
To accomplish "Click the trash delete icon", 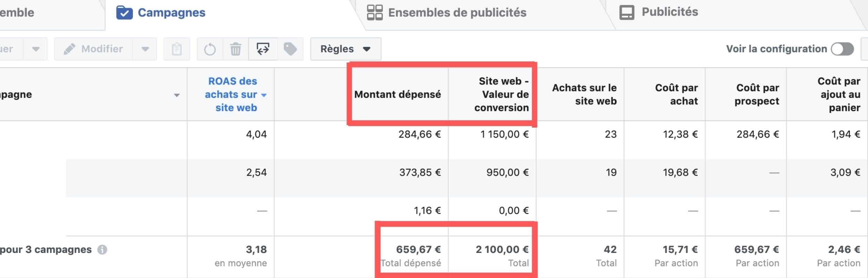I will coord(235,49).
